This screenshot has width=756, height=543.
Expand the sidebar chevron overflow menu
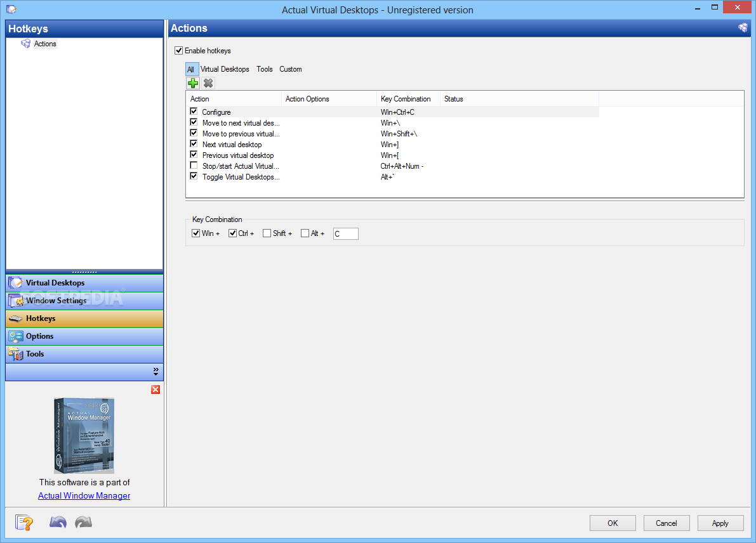tap(156, 372)
